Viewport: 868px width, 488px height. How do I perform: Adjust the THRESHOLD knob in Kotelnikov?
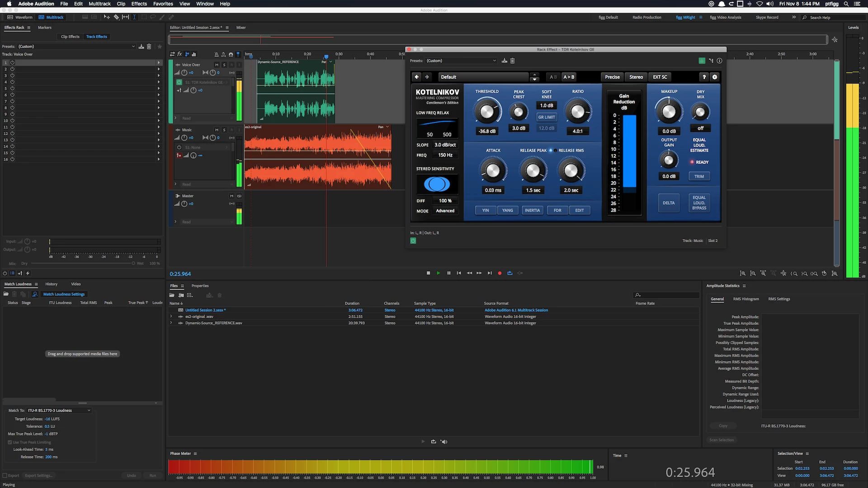pyautogui.click(x=487, y=112)
